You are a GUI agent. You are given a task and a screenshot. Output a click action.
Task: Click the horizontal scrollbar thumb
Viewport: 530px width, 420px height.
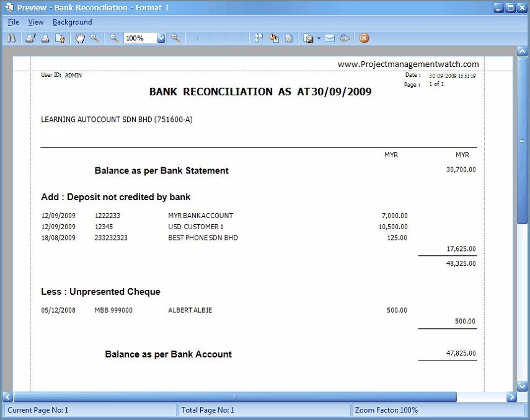(236, 396)
